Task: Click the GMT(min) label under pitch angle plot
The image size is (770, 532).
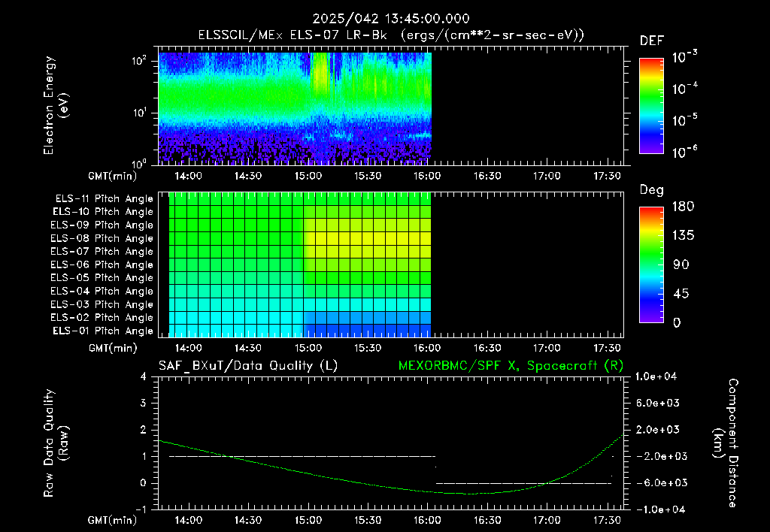Action: (112, 349)
